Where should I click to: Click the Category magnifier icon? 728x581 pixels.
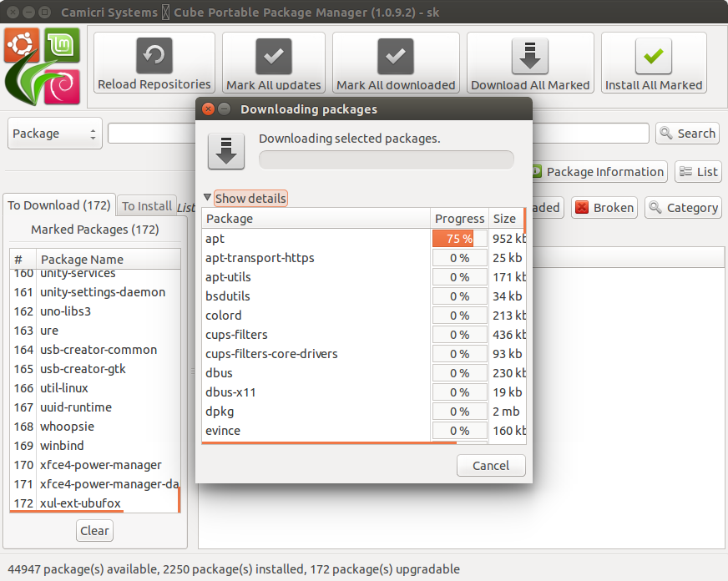click(x=655, y=207)
